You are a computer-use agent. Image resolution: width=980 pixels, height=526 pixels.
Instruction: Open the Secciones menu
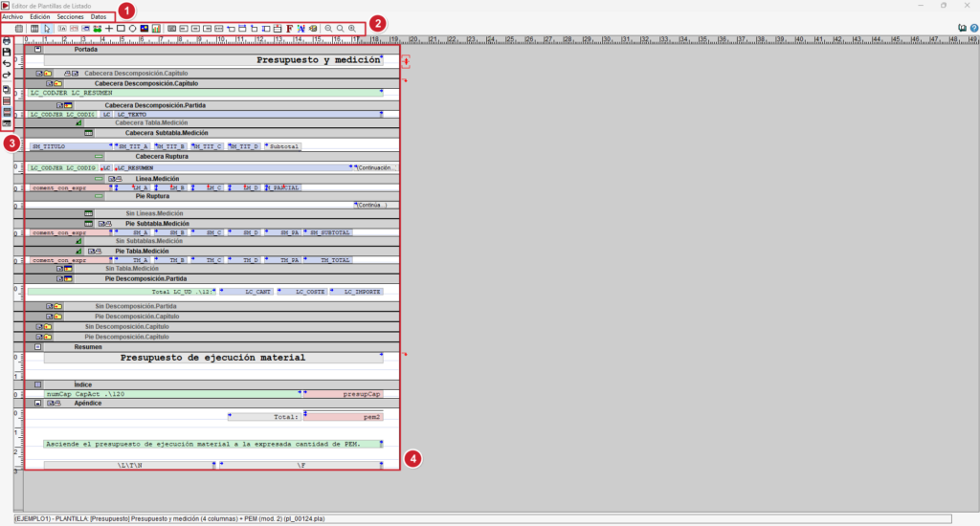[70, 17]
